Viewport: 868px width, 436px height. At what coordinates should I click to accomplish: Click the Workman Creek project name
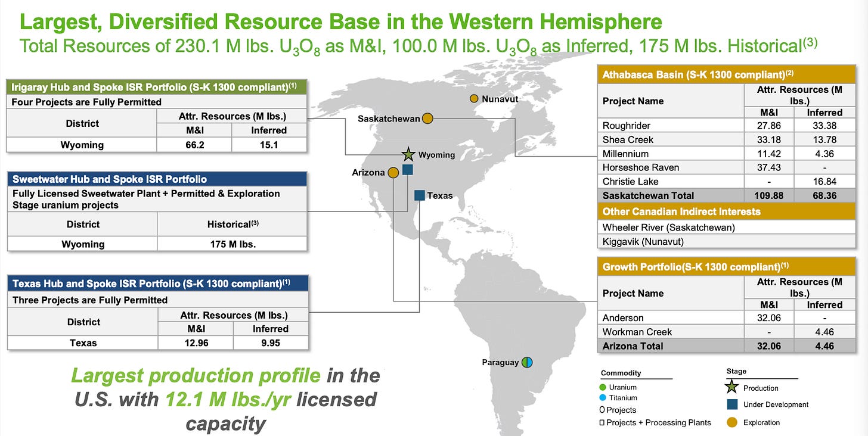(637, 332)
